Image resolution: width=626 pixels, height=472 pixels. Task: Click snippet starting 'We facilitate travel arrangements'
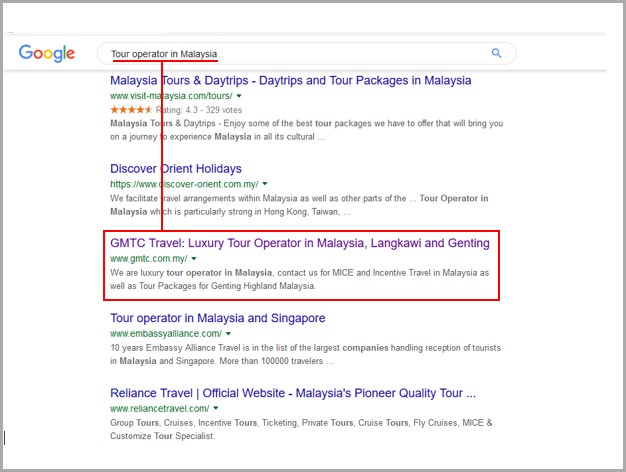pos(299,205)
